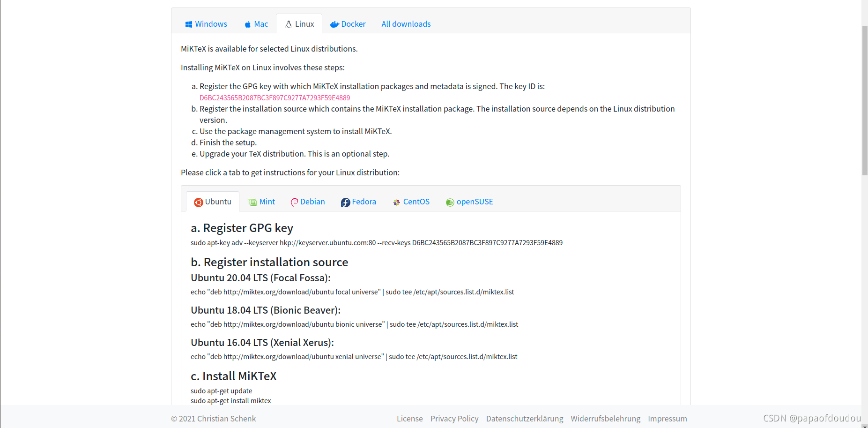Click the penguin icon beside Linux
Screen dimensions: 868x428
[x=289, y=24]
